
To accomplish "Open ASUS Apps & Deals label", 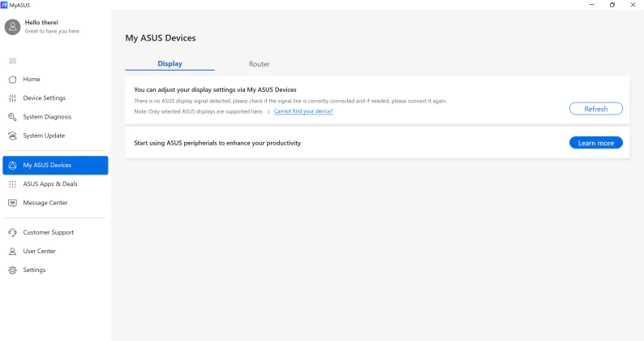I will 50,183.
